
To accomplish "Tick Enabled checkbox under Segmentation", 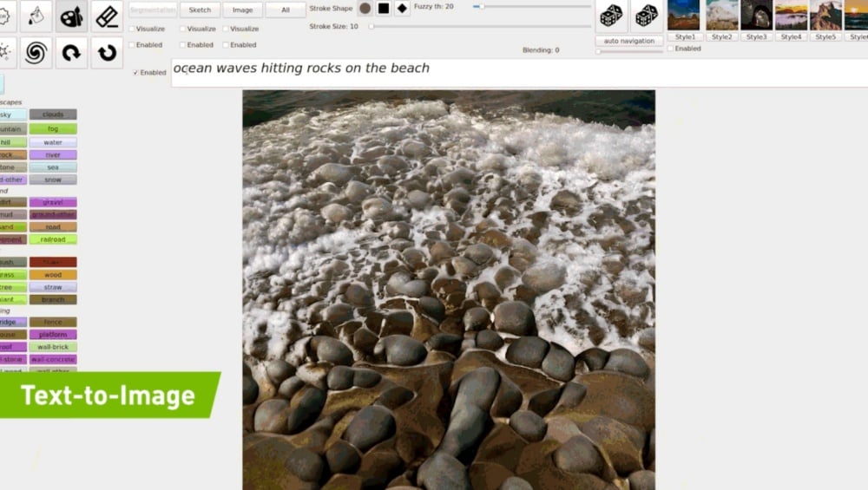I will 132,45.
